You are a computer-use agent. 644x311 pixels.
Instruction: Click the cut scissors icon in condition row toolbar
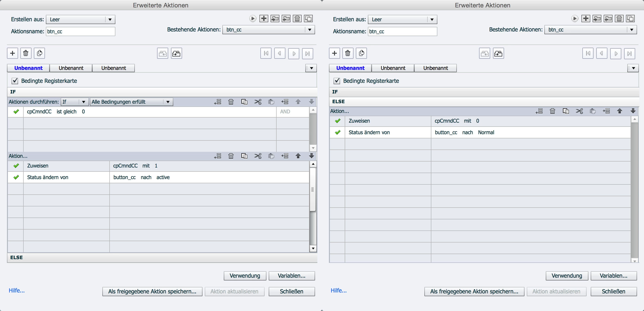tap(258, 102)
